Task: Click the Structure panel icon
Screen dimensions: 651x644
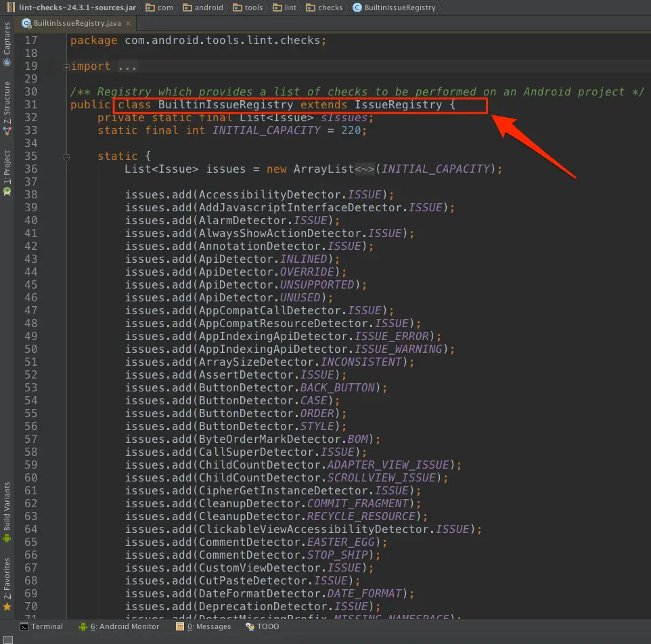Action: click(7, 131)
